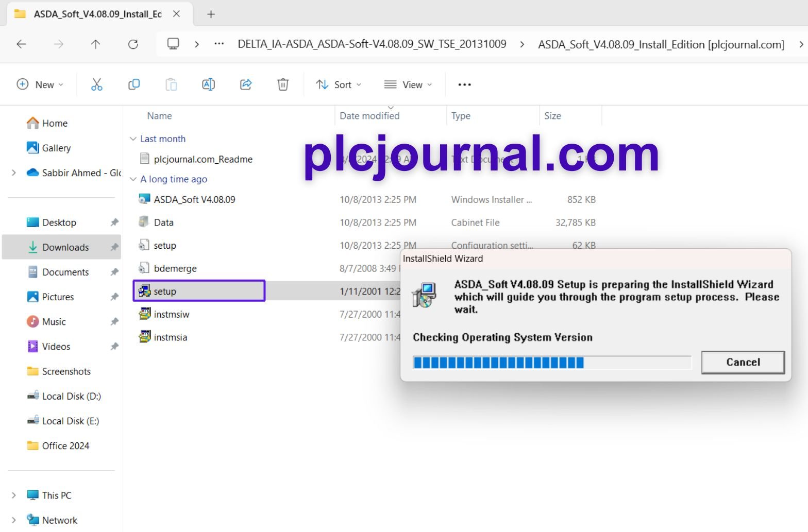Open the New item dropdown

coord(40,84)
